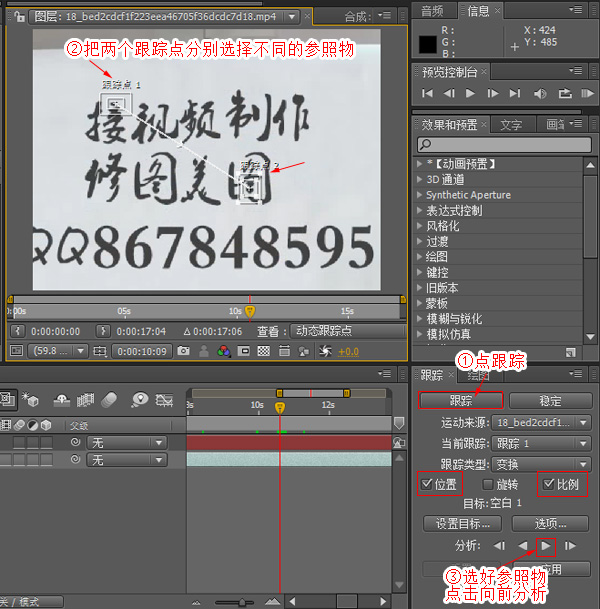The image size is (600, 609).
Task: Switch to the 文字 (Character) tab
Action: pos(511,125)
